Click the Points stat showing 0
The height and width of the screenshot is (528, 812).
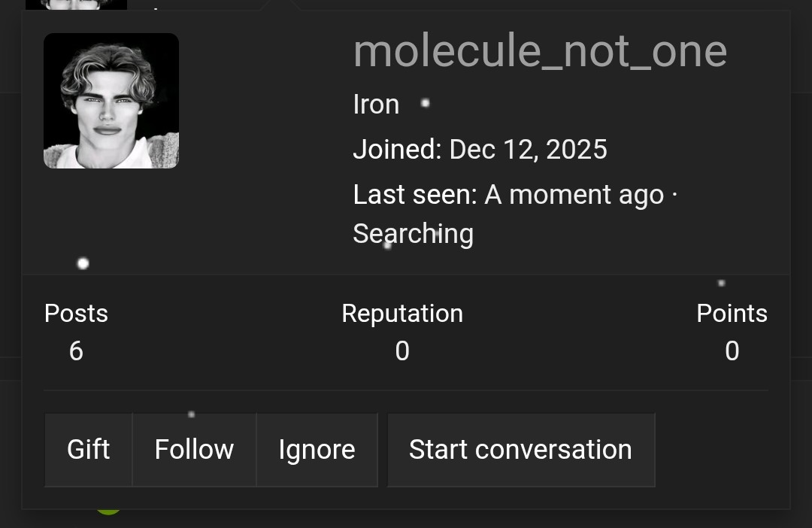[732, 350]
